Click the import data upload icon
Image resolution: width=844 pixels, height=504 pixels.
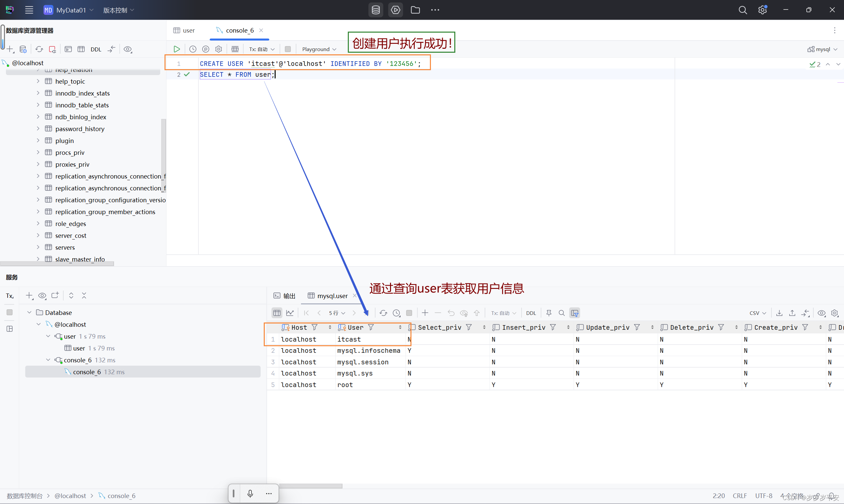point(792,313)
